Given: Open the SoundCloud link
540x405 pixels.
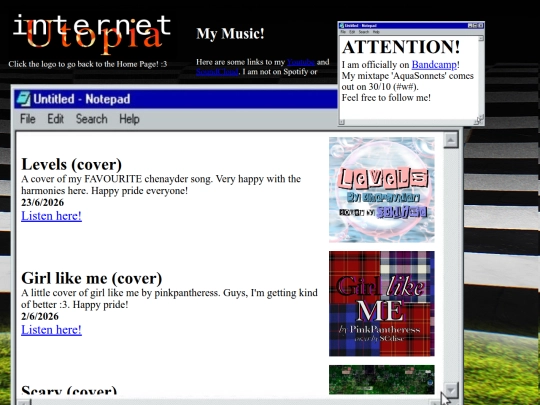Looking at the screenshot, I should click(217, 72).
